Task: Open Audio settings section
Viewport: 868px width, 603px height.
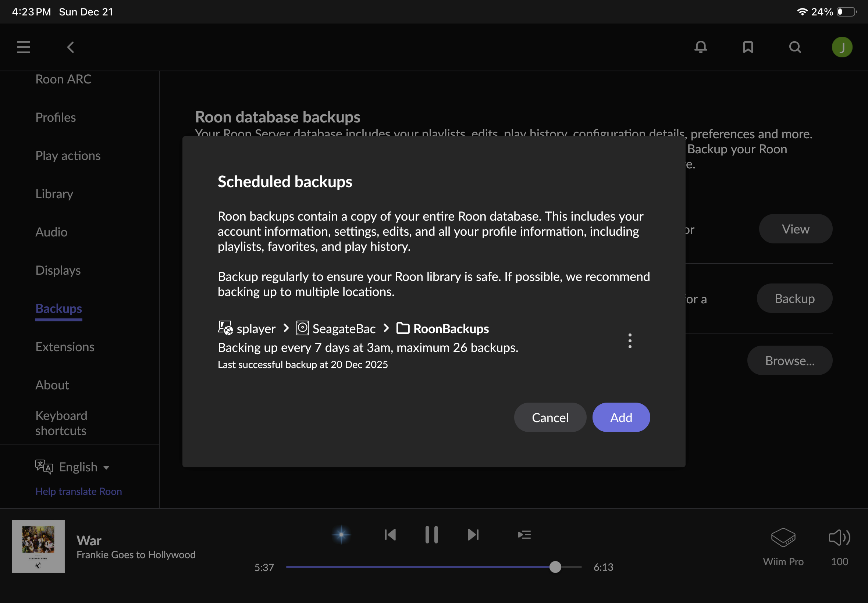Action: (x=51, y=232)
